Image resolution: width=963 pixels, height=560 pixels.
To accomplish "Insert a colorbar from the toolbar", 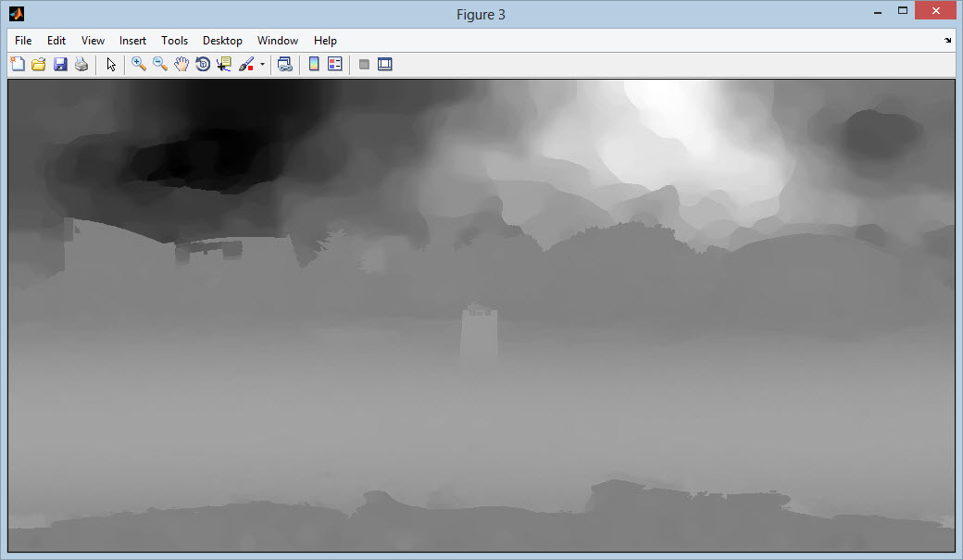I will coord(314,64).
